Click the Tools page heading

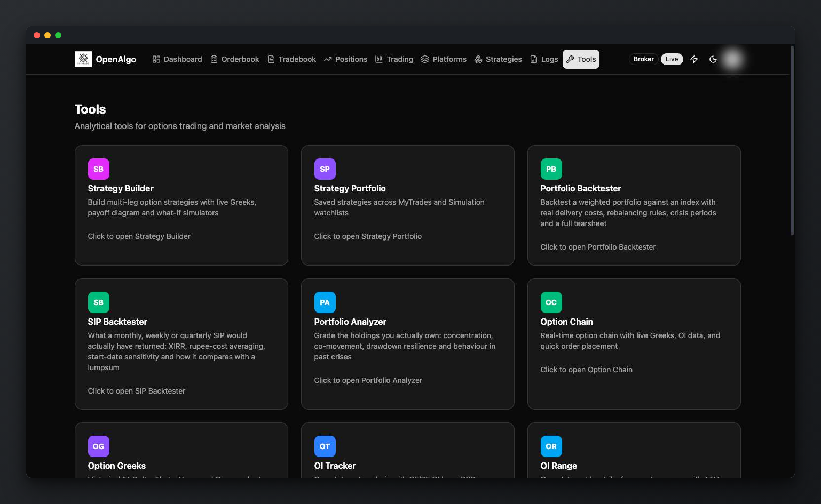click(90, 109)
